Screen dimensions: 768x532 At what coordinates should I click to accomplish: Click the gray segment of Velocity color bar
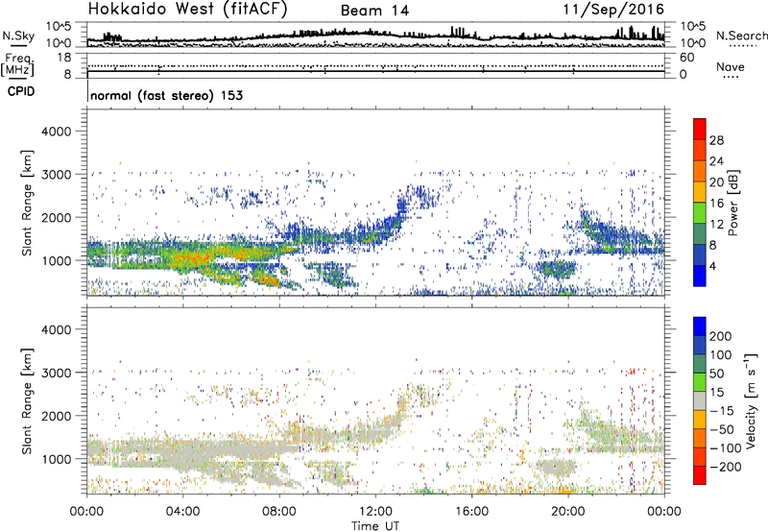700,400
